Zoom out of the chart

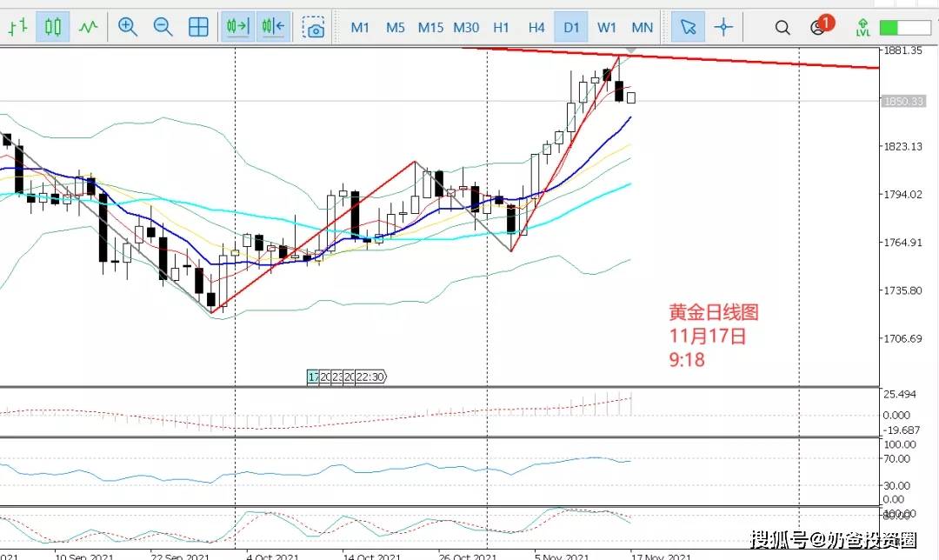pyautogui.click(x=163, y=27)
